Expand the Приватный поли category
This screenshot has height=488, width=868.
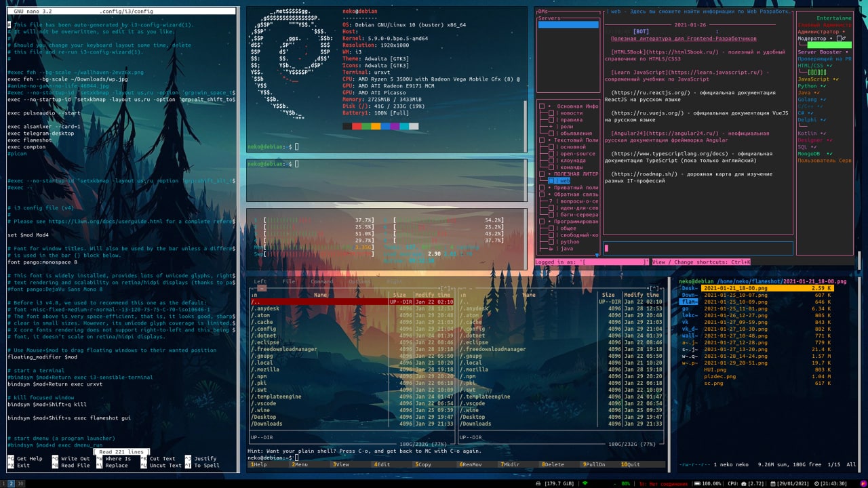coord(542,188)
